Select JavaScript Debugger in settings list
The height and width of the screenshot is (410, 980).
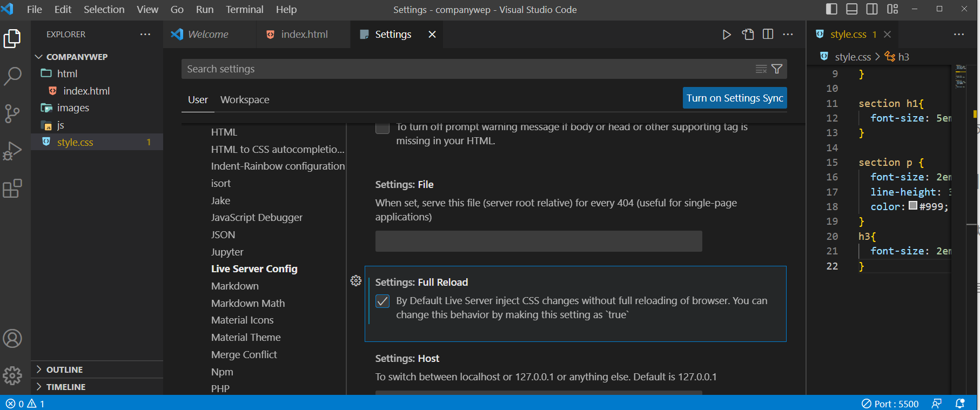(257, 217)
